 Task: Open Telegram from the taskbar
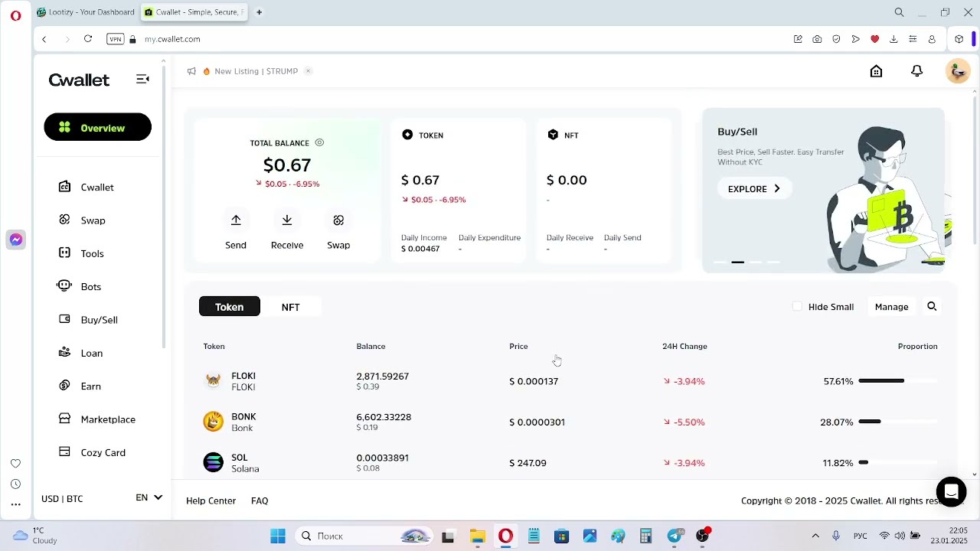pyautogui.click(x=675, y=536)
